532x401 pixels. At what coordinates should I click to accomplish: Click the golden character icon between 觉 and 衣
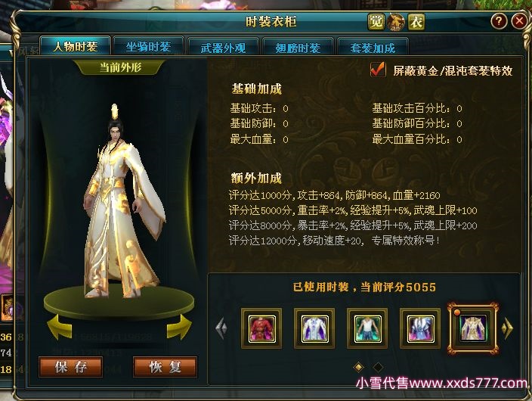396,22
